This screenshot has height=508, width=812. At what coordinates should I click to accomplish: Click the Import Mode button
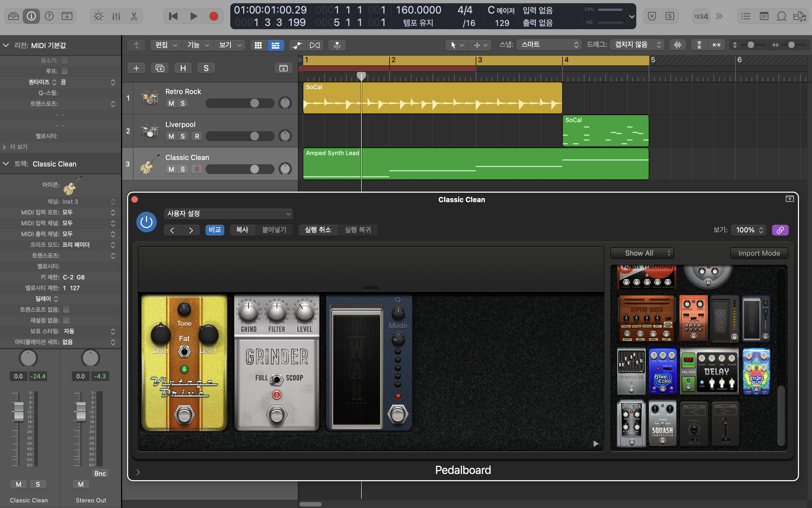(x=759, y=253)
